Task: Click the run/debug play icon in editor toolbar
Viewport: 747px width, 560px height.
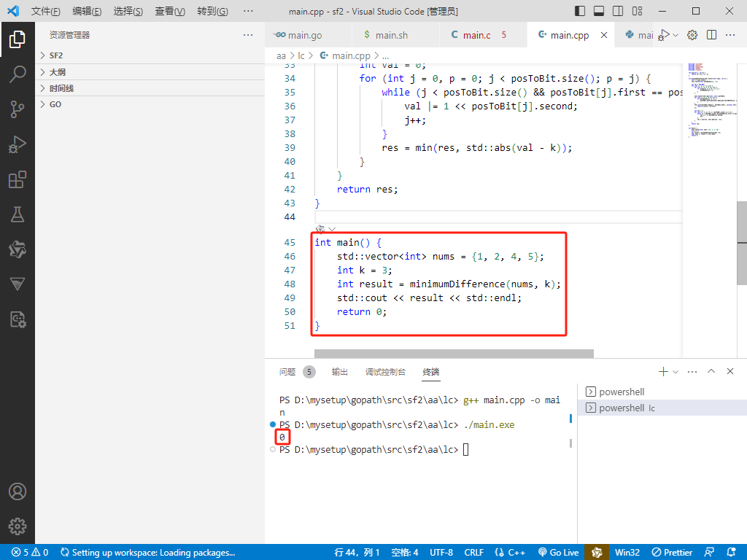Action: tap(664, 35)
